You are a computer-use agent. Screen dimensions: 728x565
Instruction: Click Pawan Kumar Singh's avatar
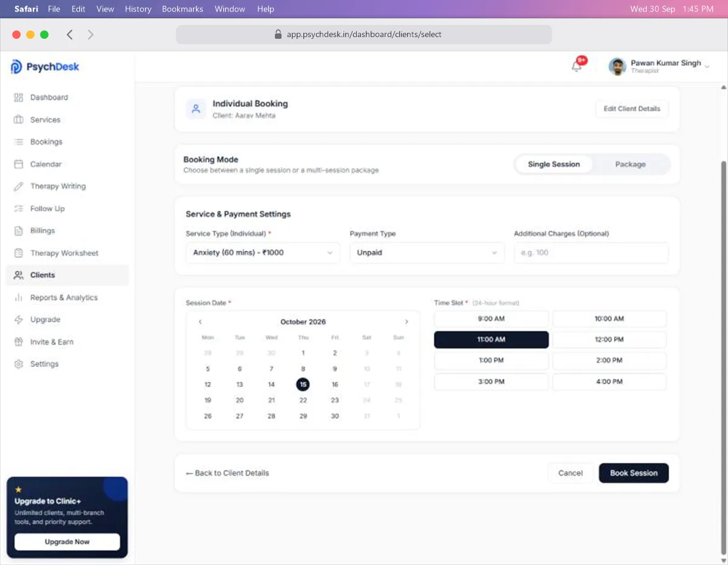click(618, 67)
